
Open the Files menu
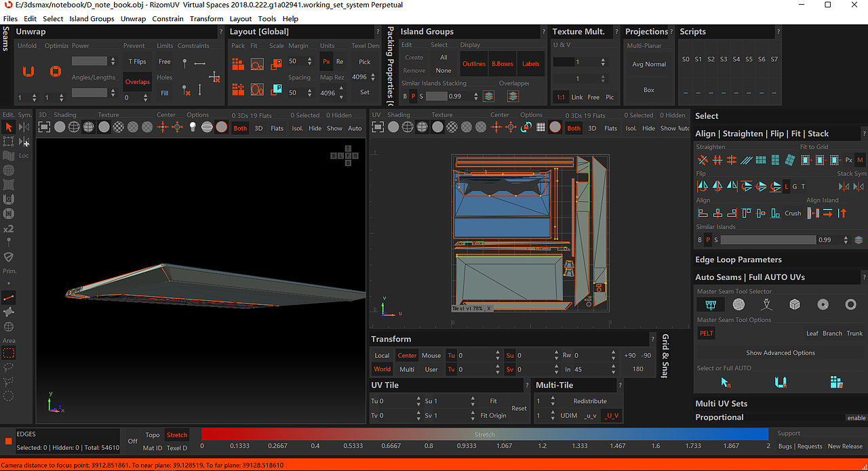(11, 18)
